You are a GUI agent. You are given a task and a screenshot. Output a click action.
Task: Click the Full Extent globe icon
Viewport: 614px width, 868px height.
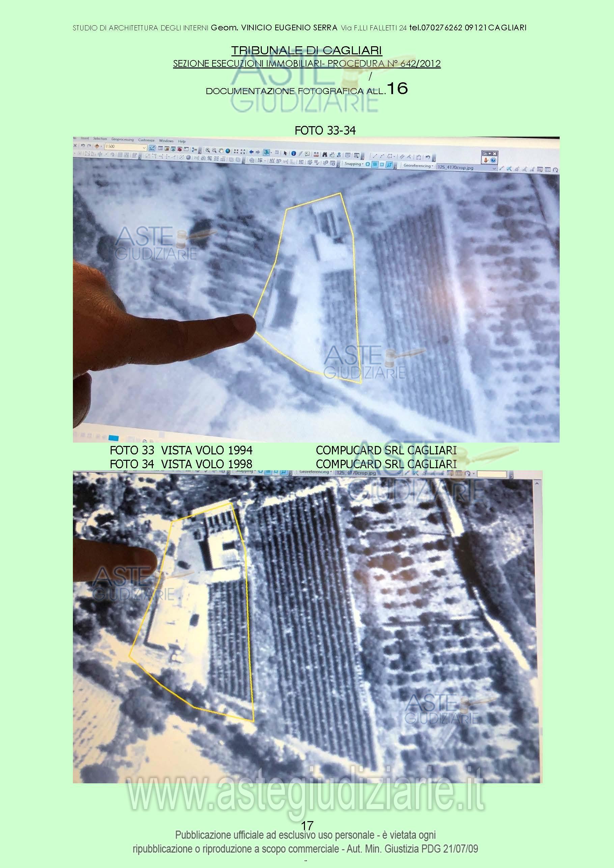tap(228, 150)
